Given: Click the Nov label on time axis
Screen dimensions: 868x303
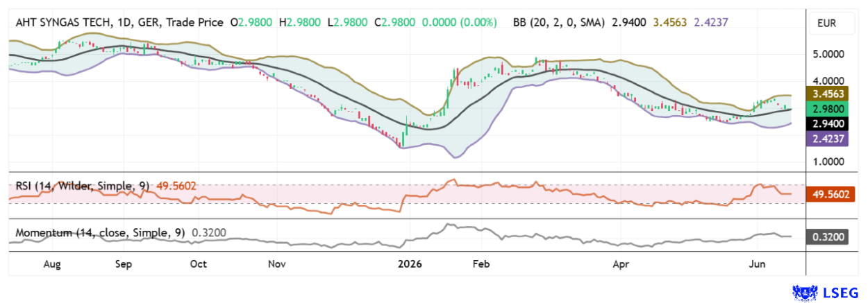Looking at the screenshot, I should (277, 264).
